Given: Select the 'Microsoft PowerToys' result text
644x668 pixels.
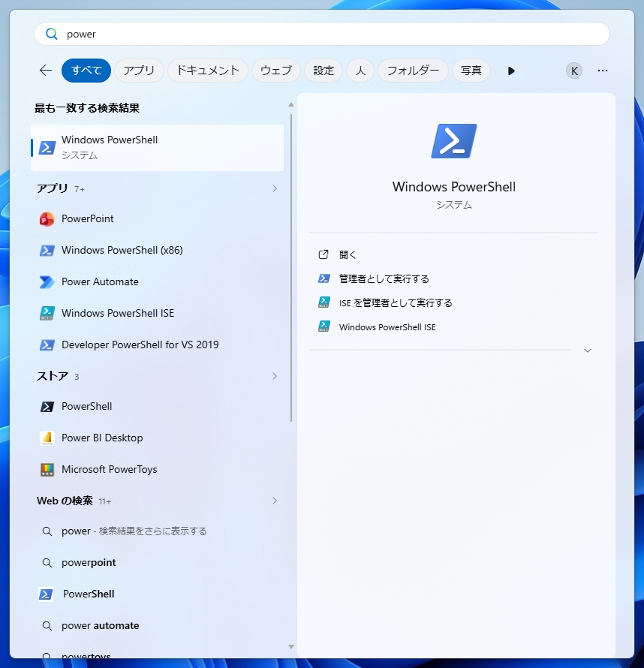Looking at the screenshot, I should [110, 469].
